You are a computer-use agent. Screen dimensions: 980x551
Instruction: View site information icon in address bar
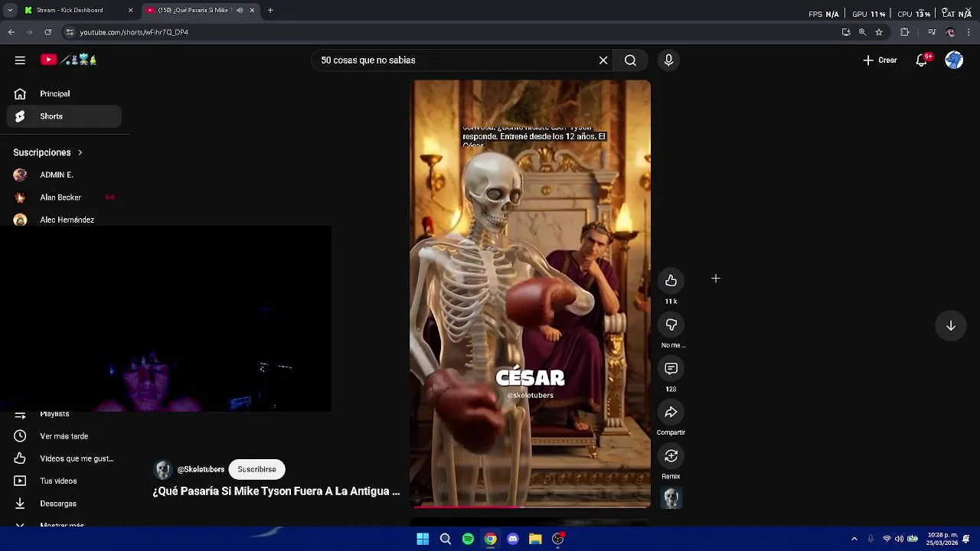point(70,32)
